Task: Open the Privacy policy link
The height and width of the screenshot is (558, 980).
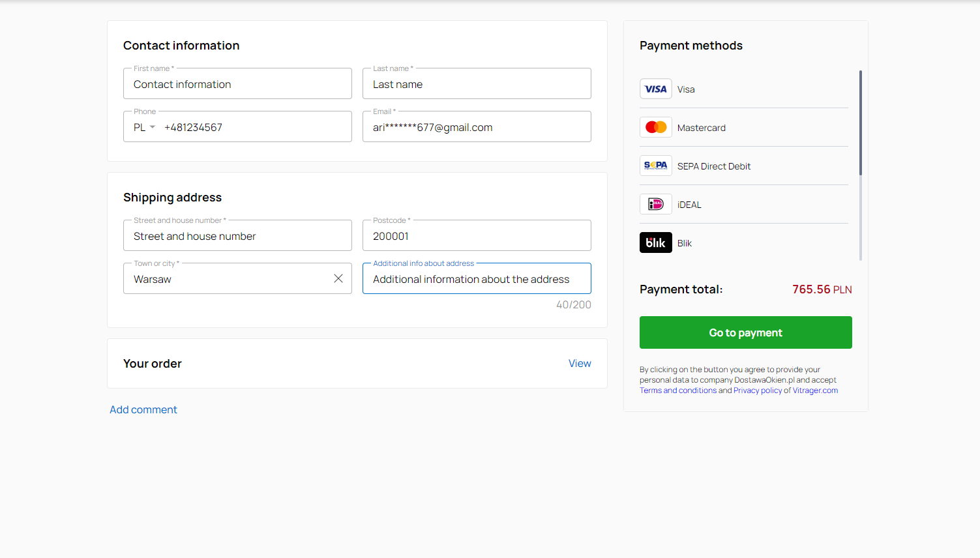Action: point(758,390)
